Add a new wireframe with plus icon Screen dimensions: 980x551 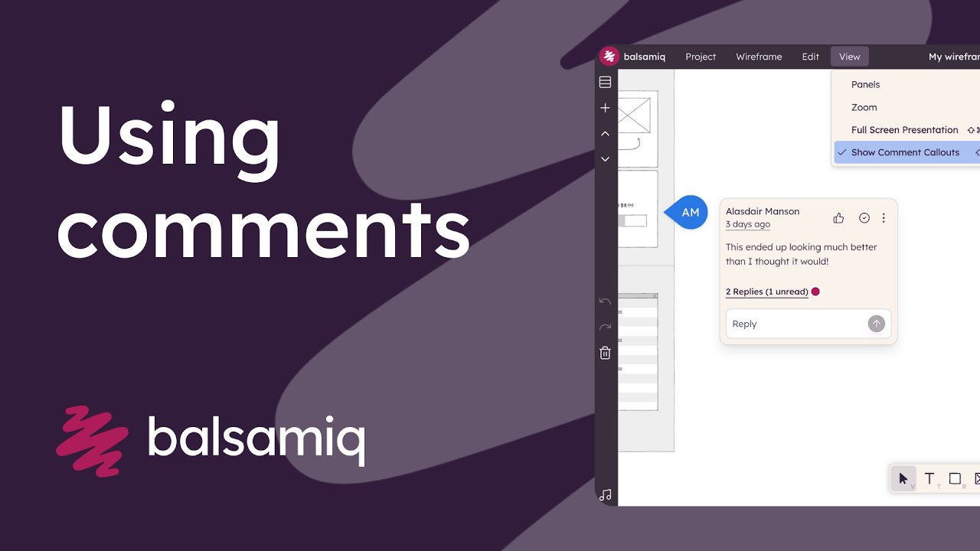pos(605,108)
